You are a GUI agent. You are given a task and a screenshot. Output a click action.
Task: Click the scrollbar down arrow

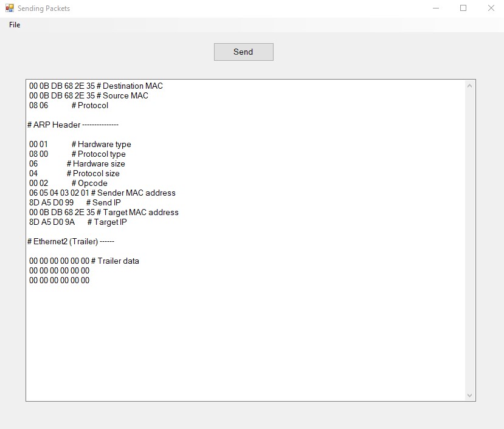click(469, 395)
